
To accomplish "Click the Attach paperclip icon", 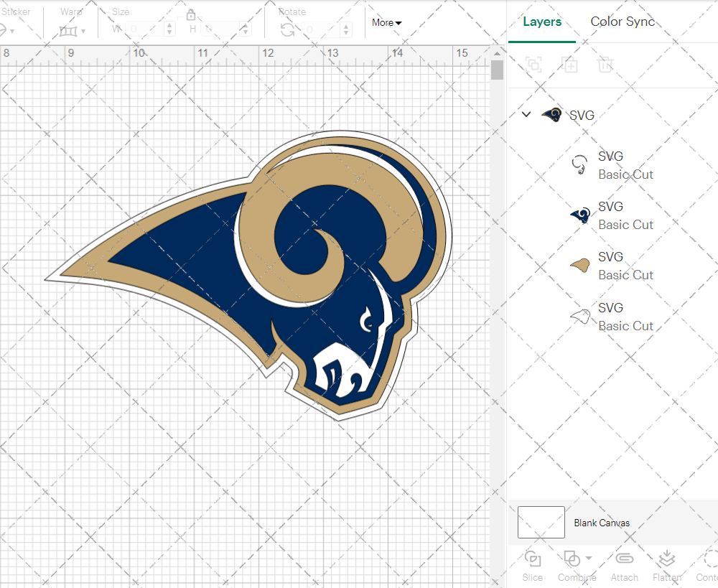I will point(624,559).
